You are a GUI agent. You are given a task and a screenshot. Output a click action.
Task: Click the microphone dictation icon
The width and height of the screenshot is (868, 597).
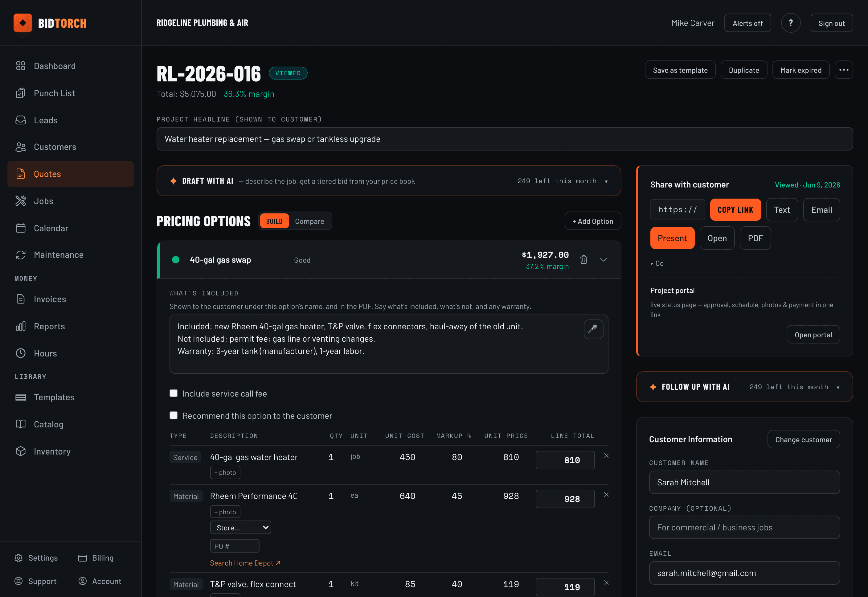[x=593, y=329]
